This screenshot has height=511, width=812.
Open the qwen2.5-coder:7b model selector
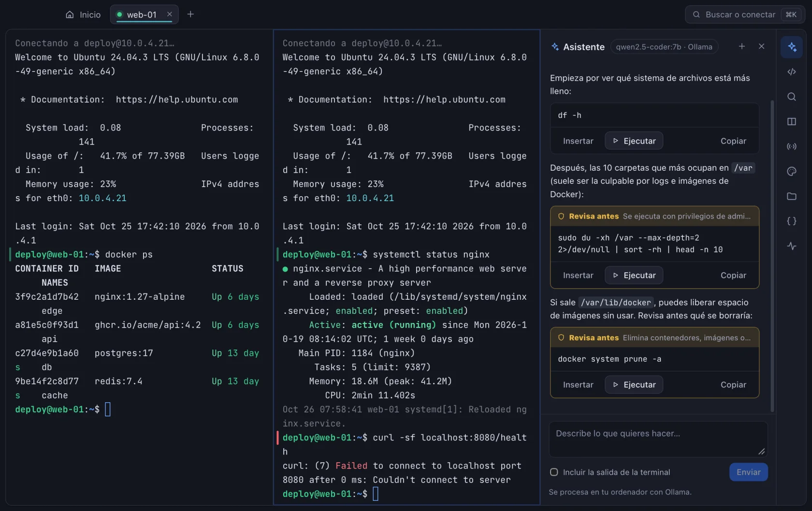pos(664,47)
